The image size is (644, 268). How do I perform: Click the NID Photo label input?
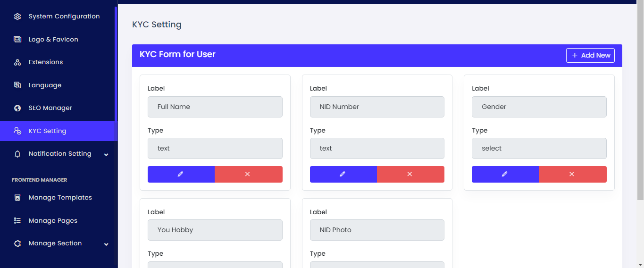pos(377,230)
